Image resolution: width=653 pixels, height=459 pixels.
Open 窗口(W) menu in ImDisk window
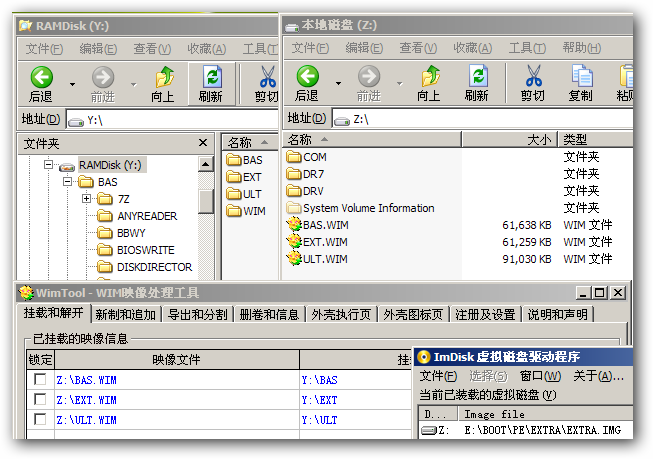coord(540,376)
